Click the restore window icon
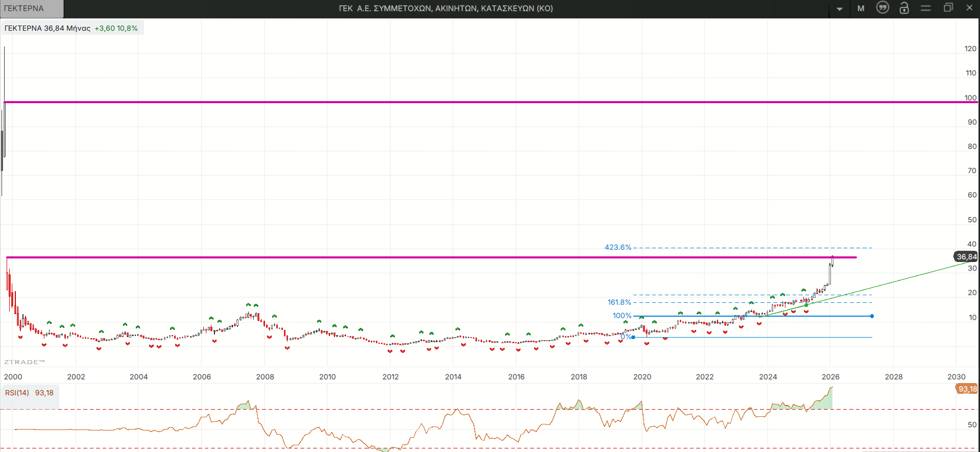Screen dimensions: 980x452 point(948,8)
